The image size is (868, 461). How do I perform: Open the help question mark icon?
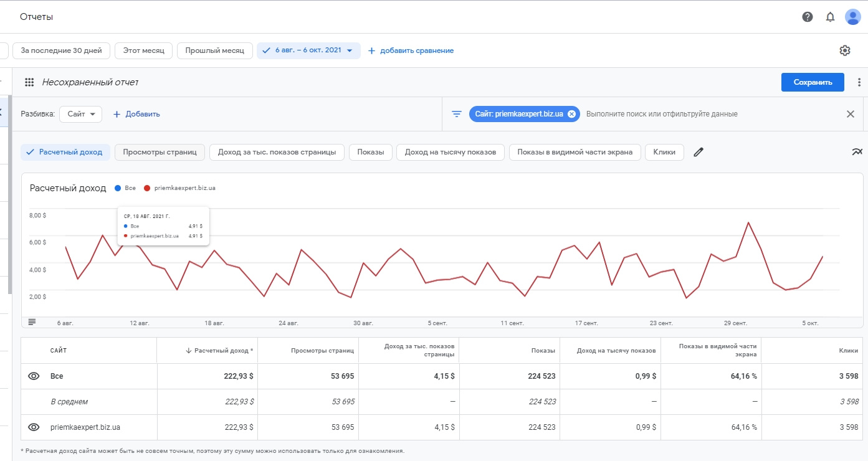point(808,17)
